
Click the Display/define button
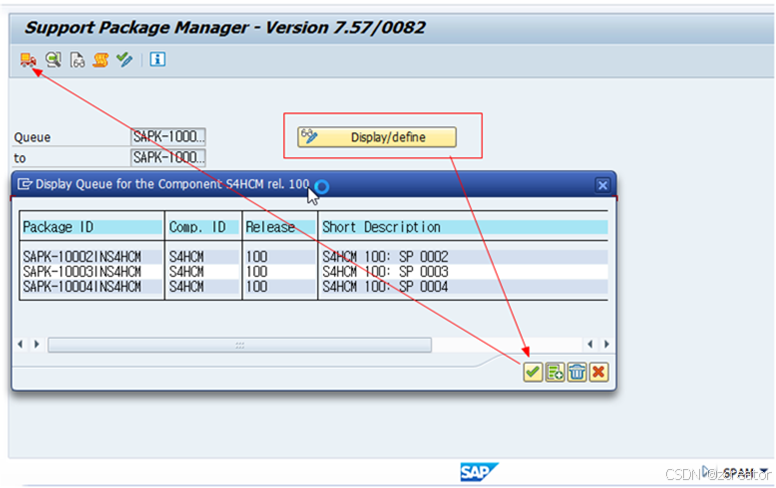[x=377, y=137]
